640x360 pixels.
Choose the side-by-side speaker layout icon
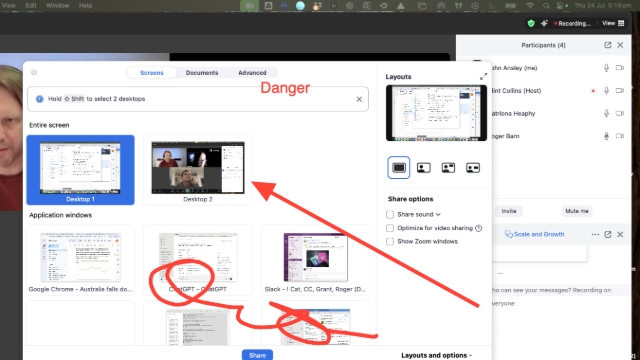pos(473,167)
